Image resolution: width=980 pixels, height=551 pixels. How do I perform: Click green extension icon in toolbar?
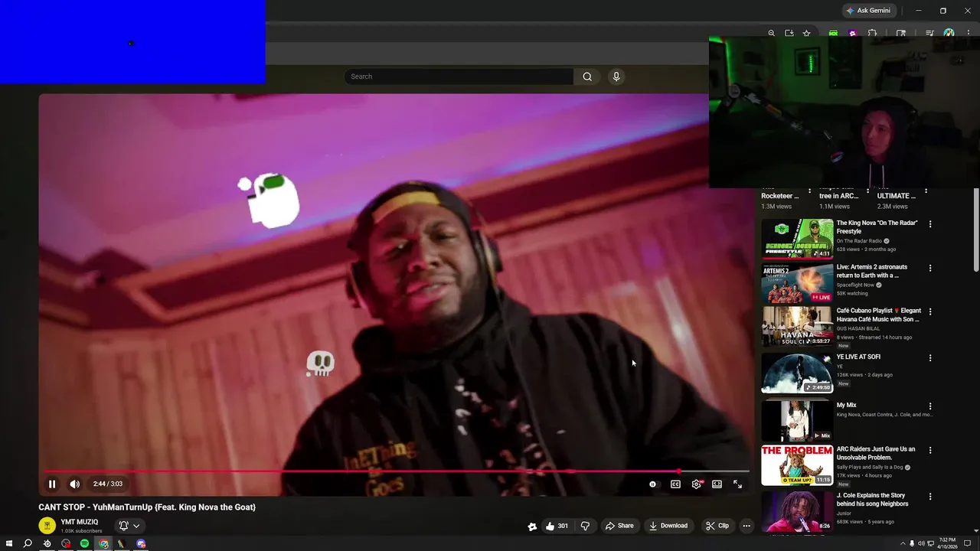(x=833, y=33)
